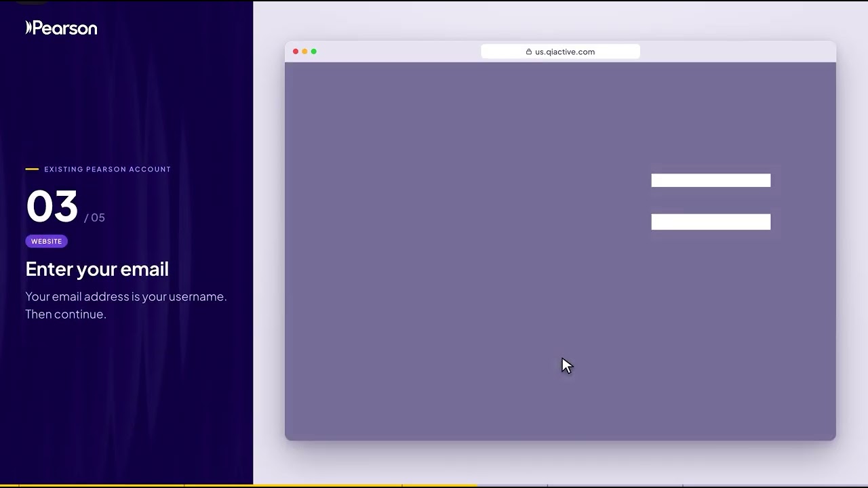Click the upper white input field
This screenshot has width=868, height=488.
click(x=711, y=180)
